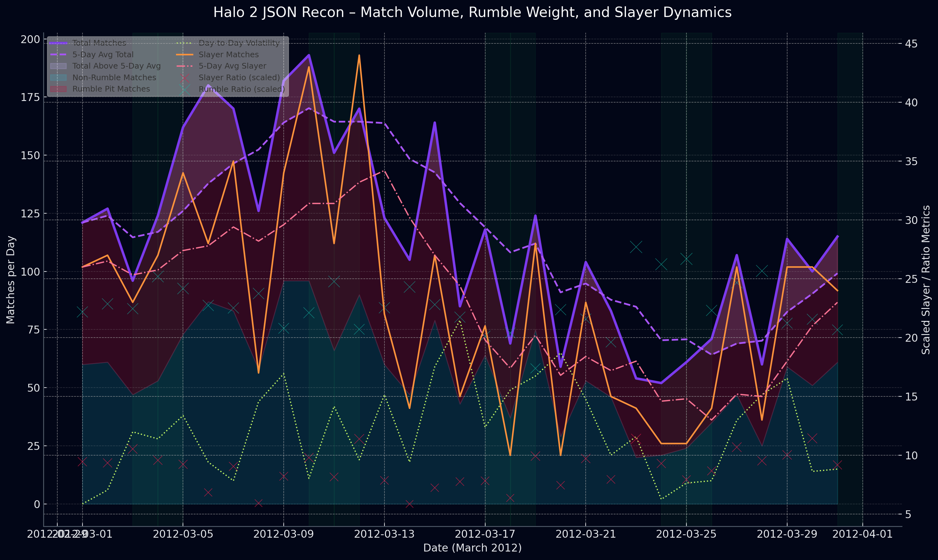Viewport: 938px width, 560px height.
Task: Click the Slayer Ratio red X legend marker
Action: coord(185,78)
